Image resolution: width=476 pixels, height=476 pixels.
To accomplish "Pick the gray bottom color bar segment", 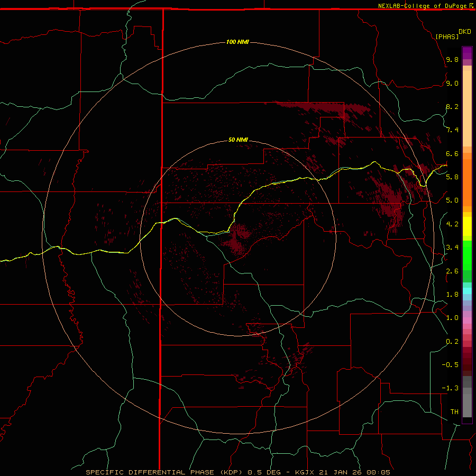I will (x=467, y=406).
